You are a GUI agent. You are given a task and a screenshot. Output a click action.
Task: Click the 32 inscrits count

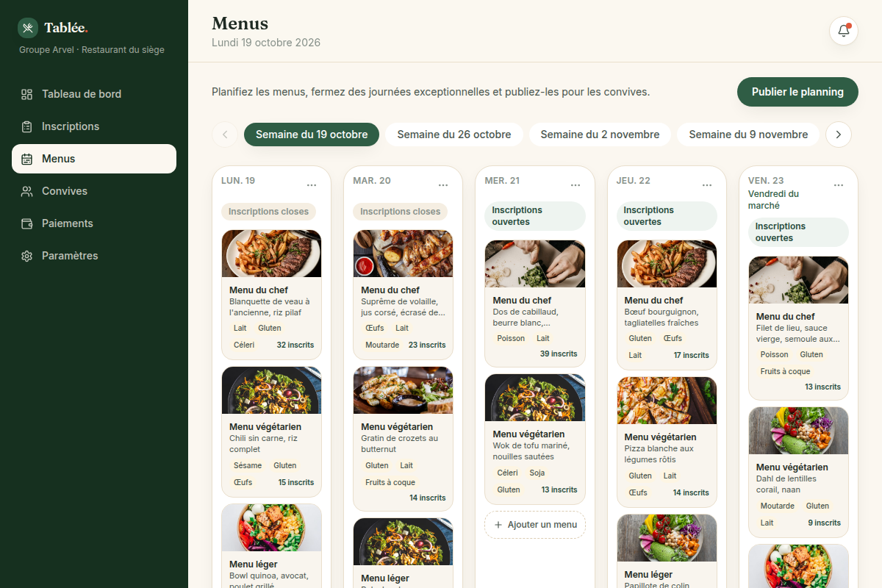coord(295,345)
